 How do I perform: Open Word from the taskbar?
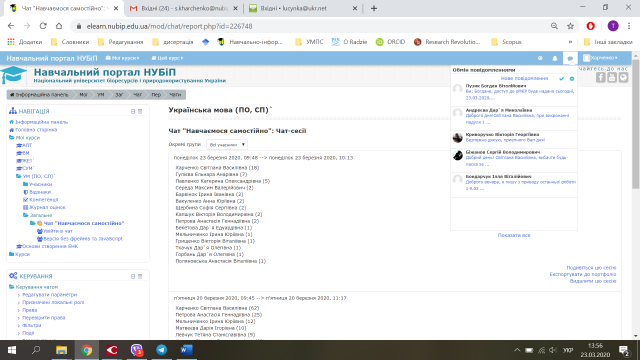pyautogui.click(x=186, y=350)
